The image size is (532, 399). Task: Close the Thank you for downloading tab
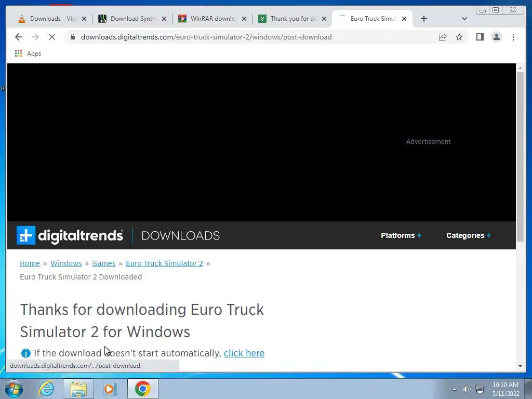(324, 19)
